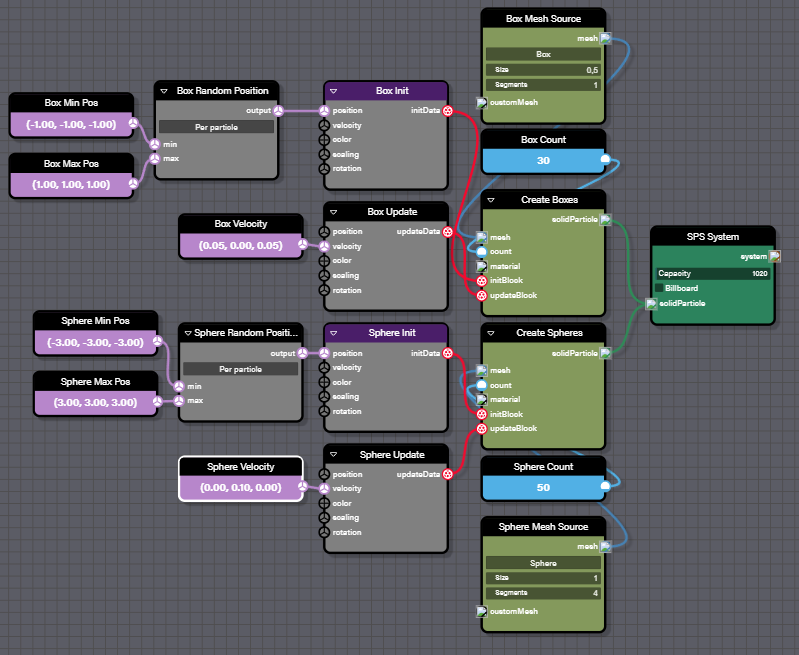Collapse the Box Init node
Image resolution: width=799 pixels, height=655 pixels.
pyautogui.click(x=334, y=91)
